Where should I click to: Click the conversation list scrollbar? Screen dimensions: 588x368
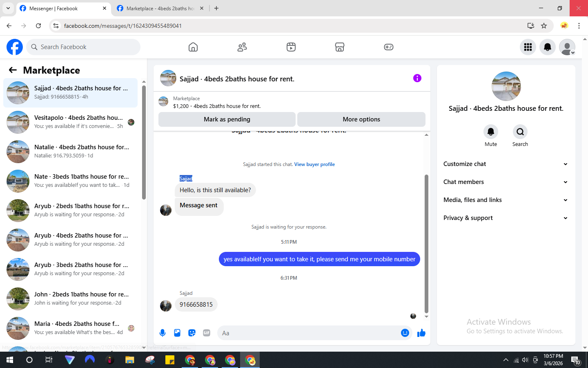click(144, 142)
